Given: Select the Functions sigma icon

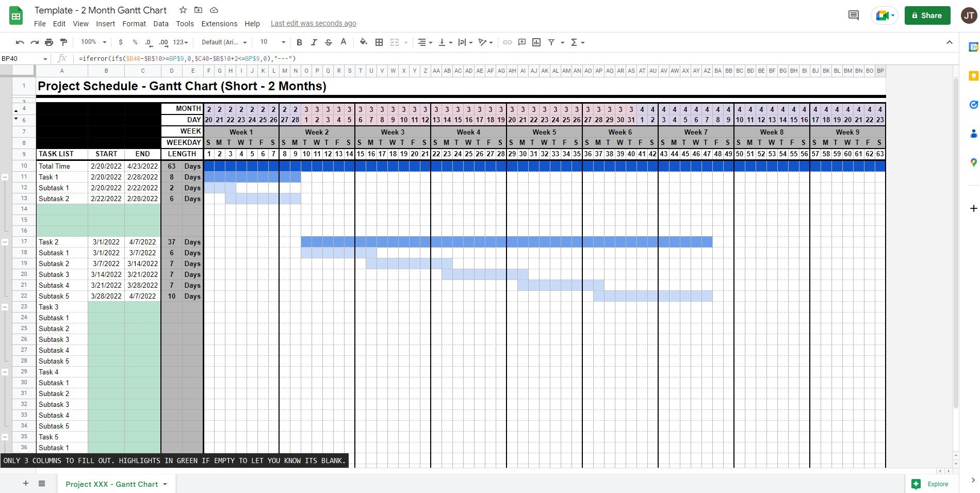Looking at the screenshot, I should pyautogui.click(x=574, y=42).
